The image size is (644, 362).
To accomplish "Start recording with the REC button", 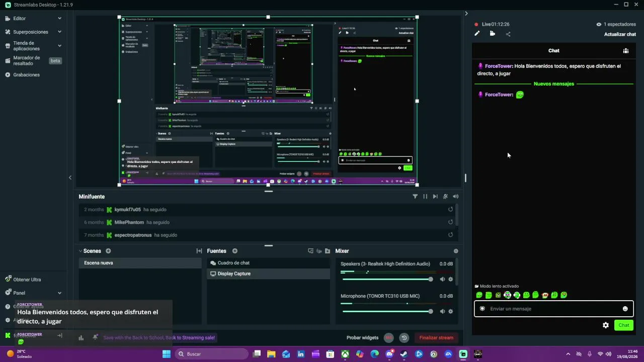I will point(388,338).
